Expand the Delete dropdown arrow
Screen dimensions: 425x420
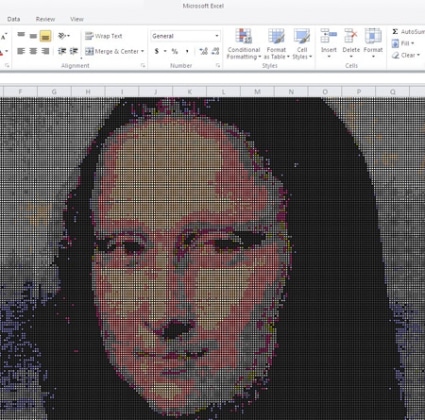[351, 57]
